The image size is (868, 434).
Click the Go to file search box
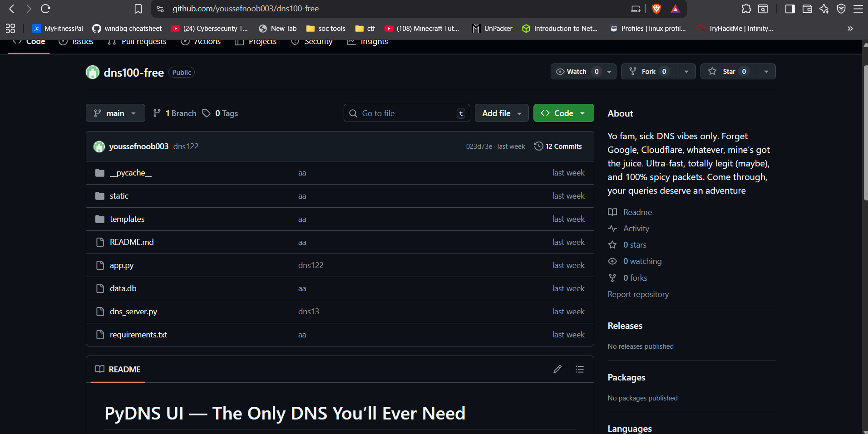(406, 113)
